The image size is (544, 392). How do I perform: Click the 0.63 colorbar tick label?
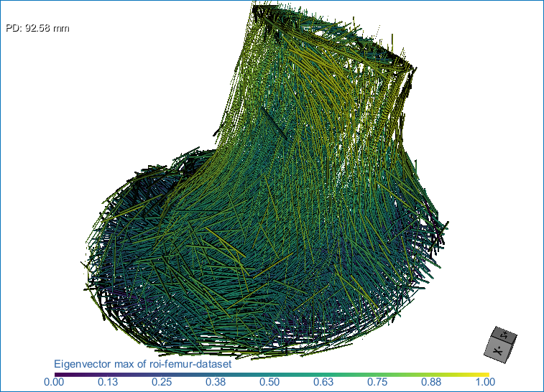(326, 382)
